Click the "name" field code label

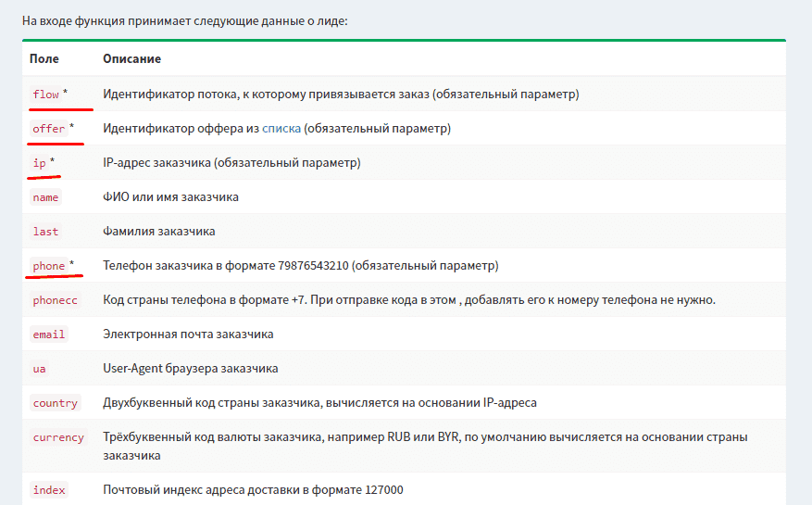point(45,197)
